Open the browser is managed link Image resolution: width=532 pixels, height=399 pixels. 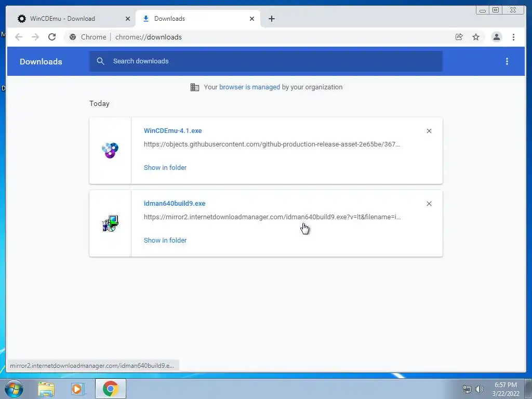pyautogui.click(x=249, y=87)
